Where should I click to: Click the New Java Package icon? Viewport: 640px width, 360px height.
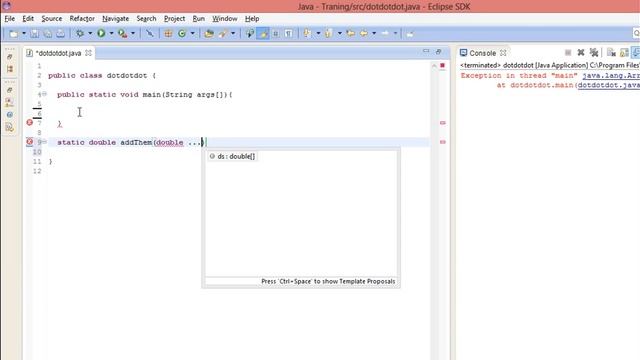click(168, 33)
